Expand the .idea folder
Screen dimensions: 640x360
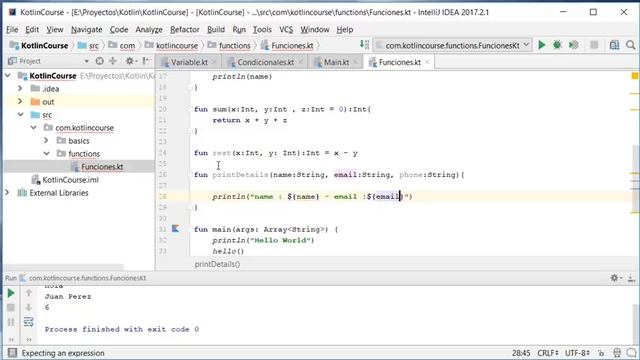[20, 89]
